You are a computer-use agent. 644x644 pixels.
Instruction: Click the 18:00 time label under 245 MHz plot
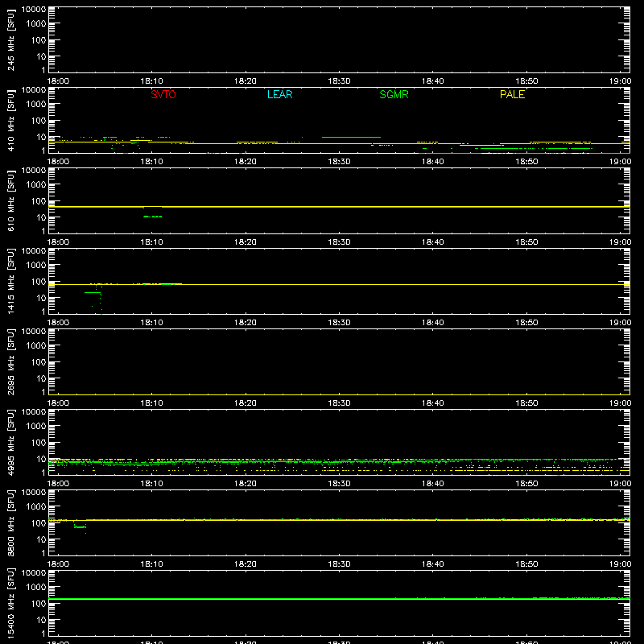[58, 81]
